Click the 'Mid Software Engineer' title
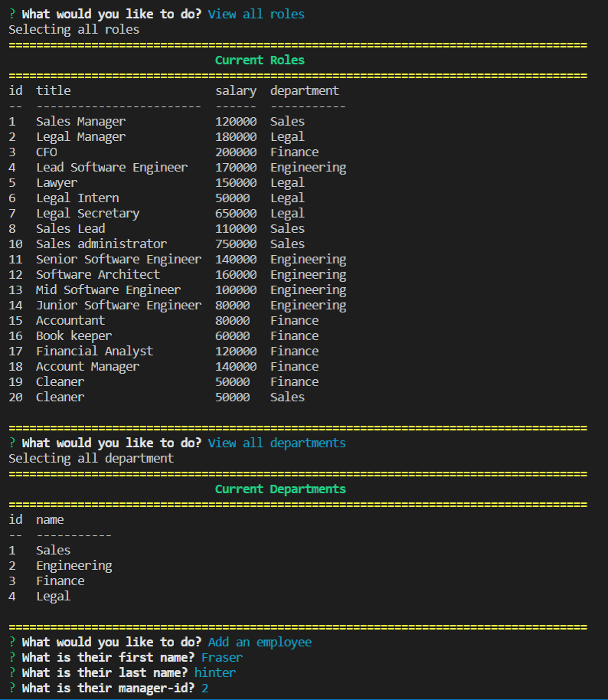 pyautogui.click(x=109, y=290)
